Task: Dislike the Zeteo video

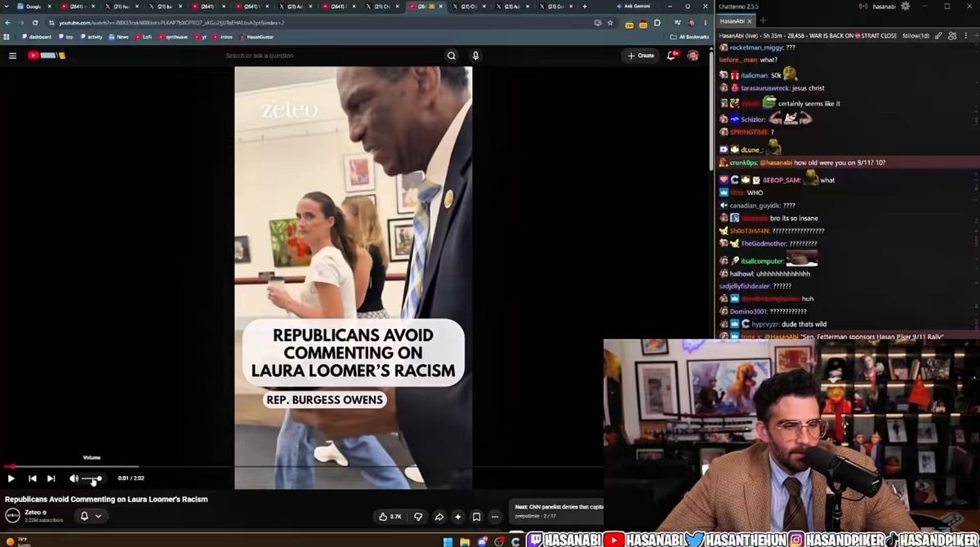Action: (x=418, y=517)
